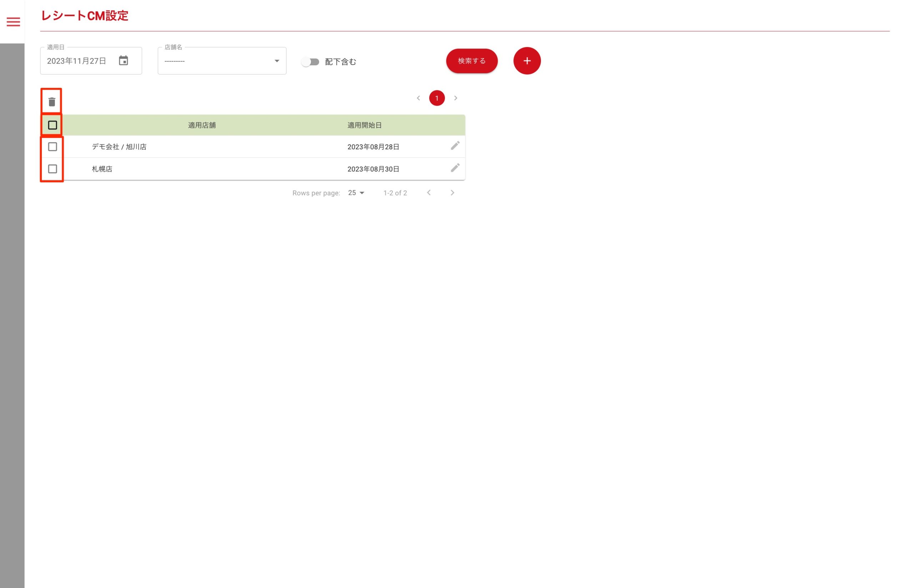
Task: Edit the デモ会社 / 旭川店 row
Action: (455, 146)
